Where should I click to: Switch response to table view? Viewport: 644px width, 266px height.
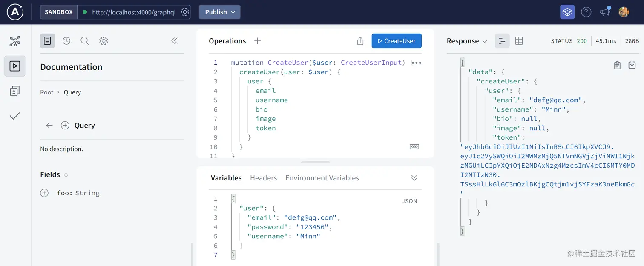pyautogui.click(x=519, y=41)
